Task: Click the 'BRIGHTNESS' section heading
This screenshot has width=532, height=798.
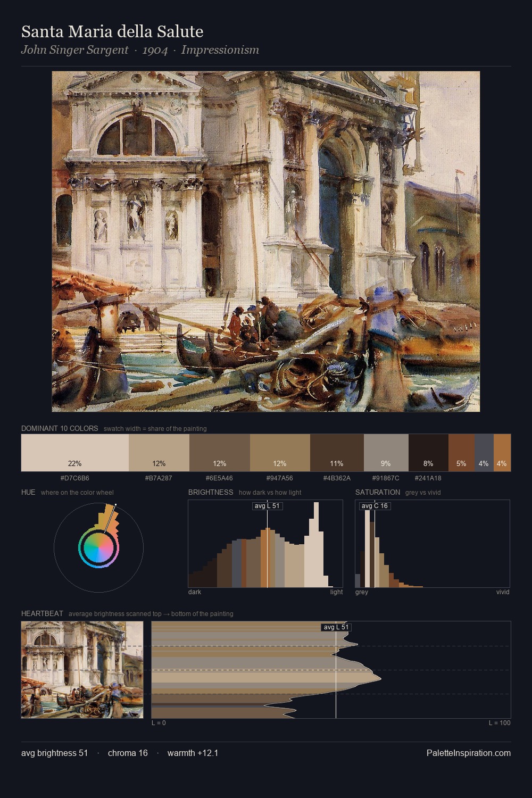Action: tap(211, 492)
